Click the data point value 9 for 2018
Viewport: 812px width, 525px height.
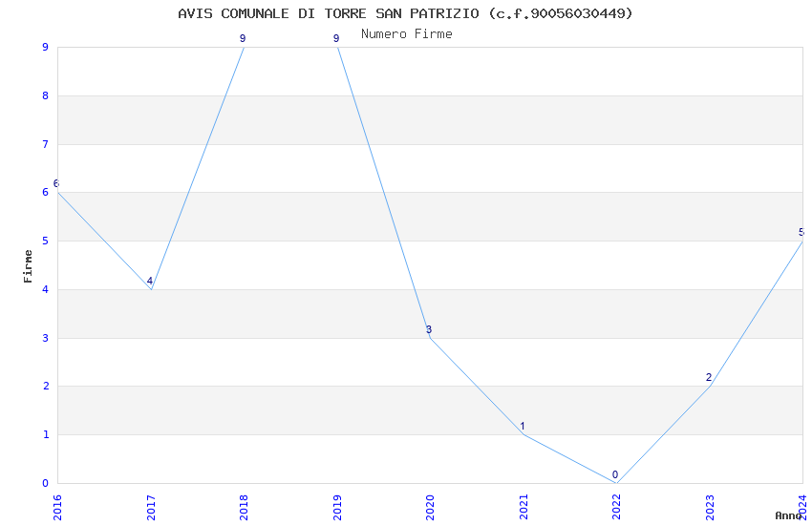pyautogui.click(x=243, y=38)
